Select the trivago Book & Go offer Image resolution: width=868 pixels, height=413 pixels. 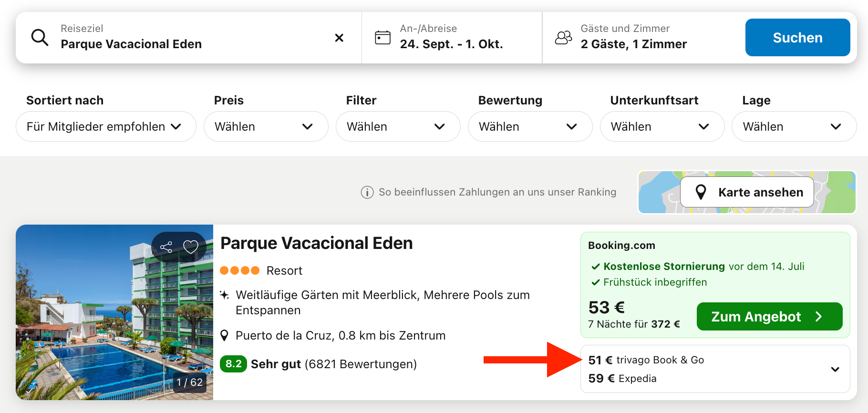[646, 360]
